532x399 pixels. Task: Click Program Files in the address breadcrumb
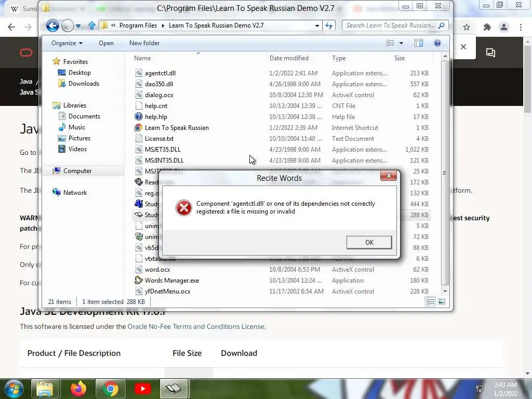[138, 25]
